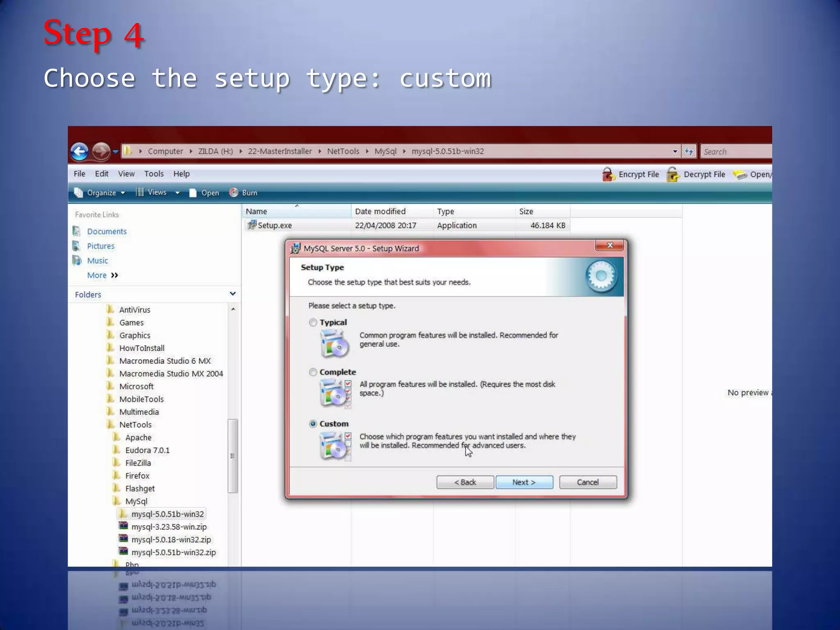Open the File menu
The image size is (840, 630).
[80, 174]
